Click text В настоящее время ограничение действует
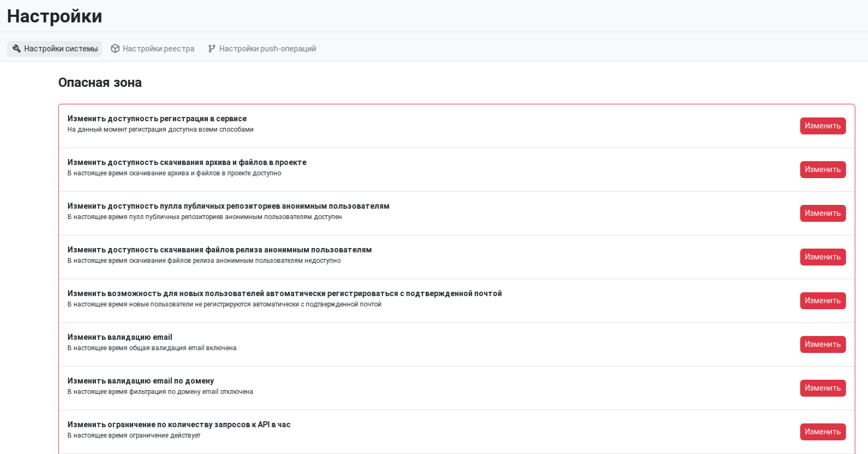 tap(134, 435)
